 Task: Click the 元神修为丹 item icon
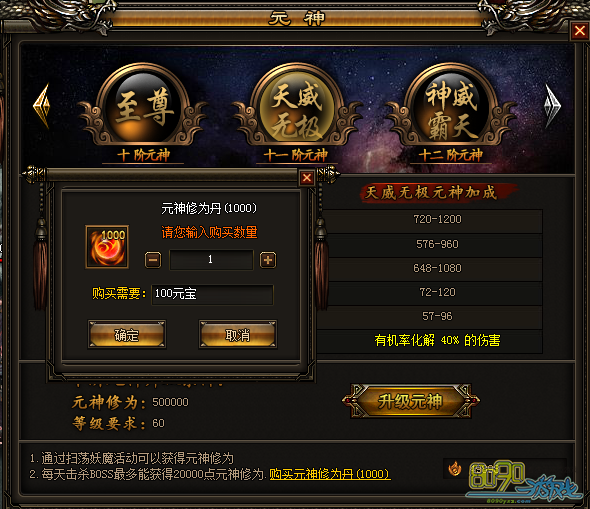pyautogui.click(x=107, y=247)
